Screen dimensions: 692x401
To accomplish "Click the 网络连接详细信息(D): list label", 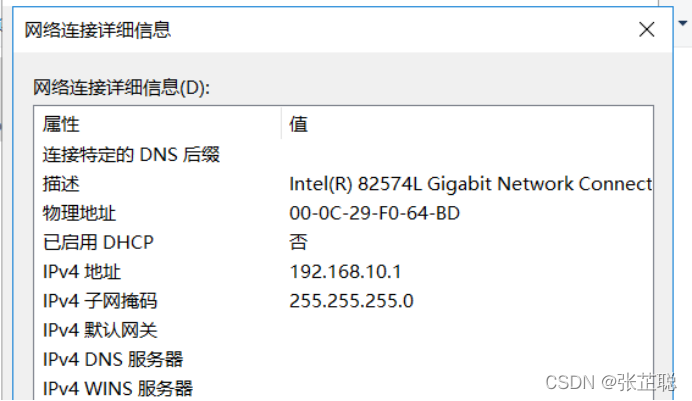I will (x=121, y=88).
